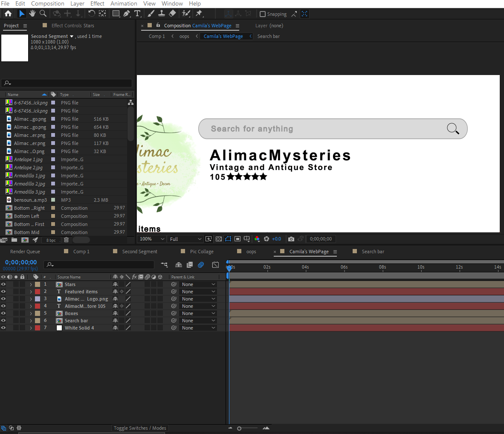Viewport: 504px width, 434px height.
Task: Open the Graph Editor in timeline
Action: 215,265
